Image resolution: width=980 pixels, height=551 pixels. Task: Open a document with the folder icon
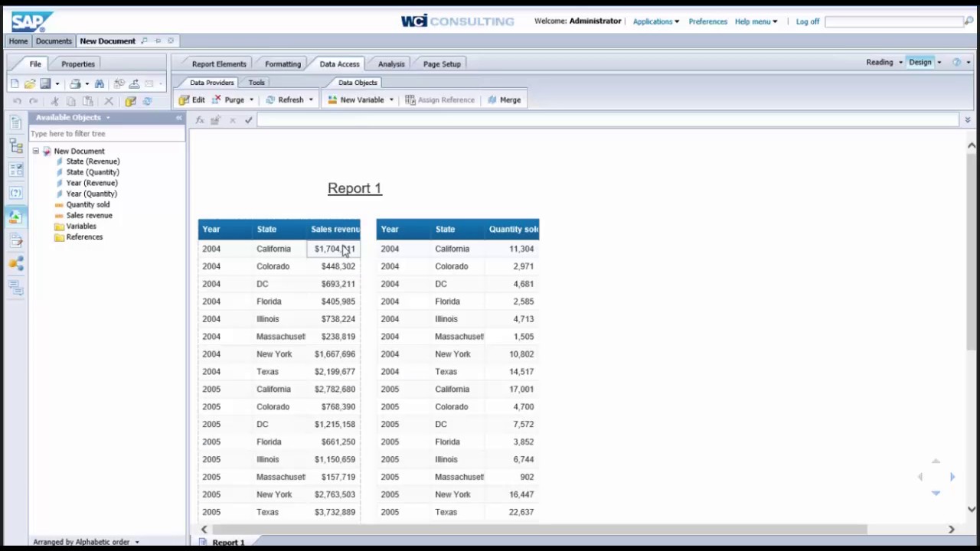pos(30,83)
